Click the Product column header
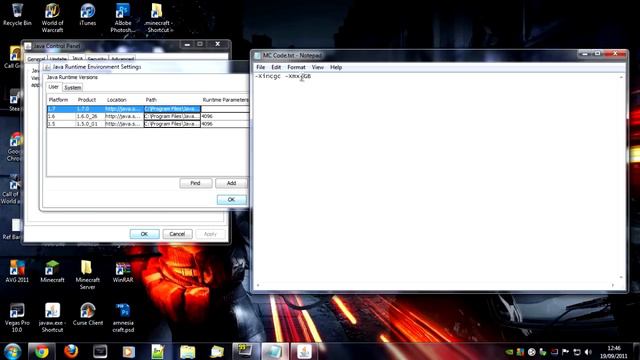 pyautogui.click(x=87, y=100)
